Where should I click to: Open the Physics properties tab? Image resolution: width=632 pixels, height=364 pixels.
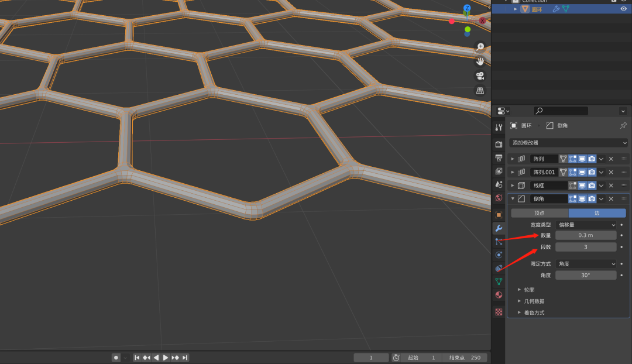point(499,255)
